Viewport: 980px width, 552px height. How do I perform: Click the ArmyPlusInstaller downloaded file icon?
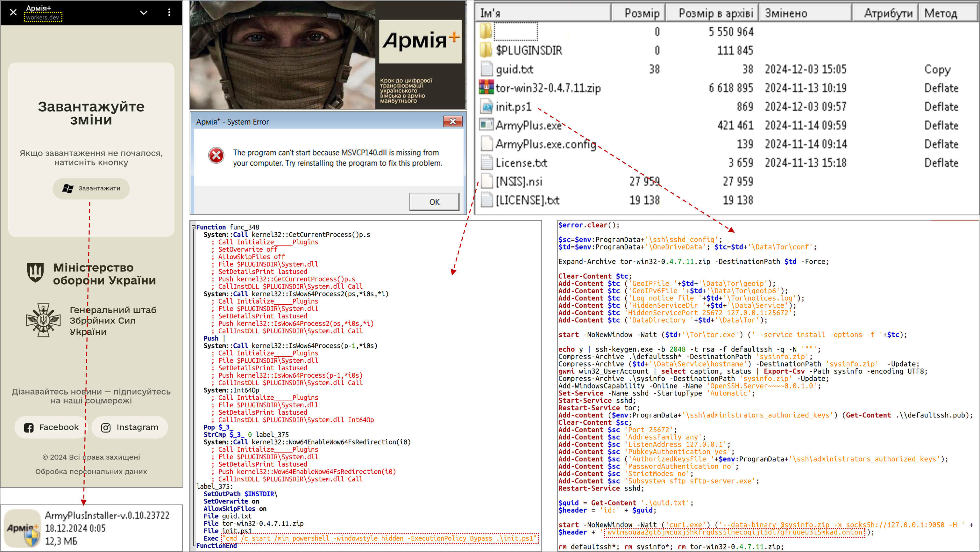tap(23, 528)
